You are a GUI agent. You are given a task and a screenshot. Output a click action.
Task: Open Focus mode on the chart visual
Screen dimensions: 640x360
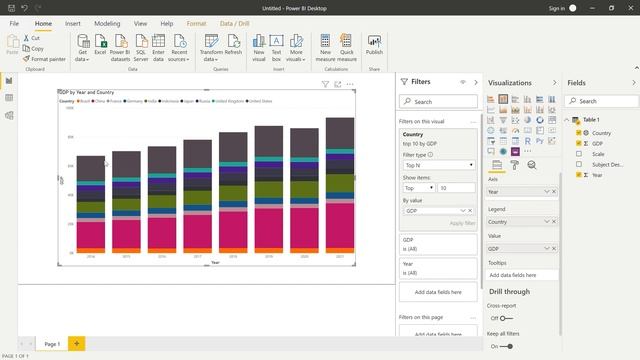pyautogui.click(x=338, y=84)
